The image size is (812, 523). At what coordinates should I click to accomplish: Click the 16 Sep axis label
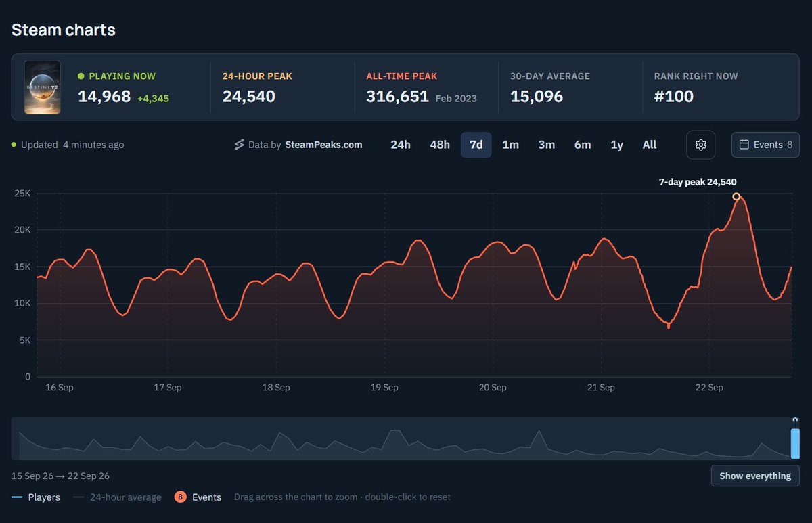click(x=60, y=388)
